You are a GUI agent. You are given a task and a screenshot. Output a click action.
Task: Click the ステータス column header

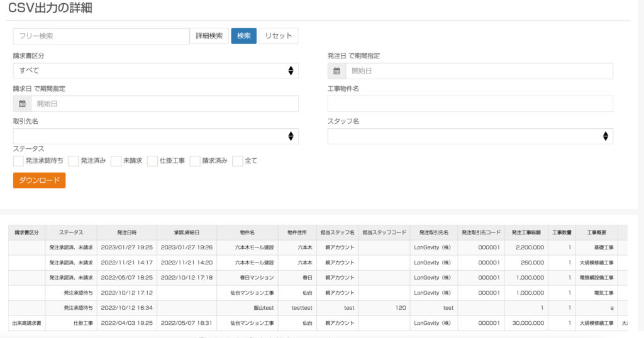coord(71,232)
